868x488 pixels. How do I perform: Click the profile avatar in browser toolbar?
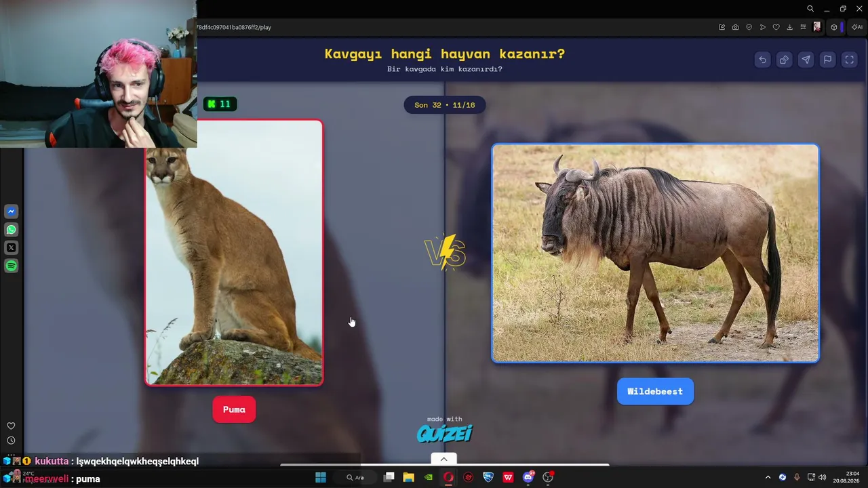click(817, 27)
